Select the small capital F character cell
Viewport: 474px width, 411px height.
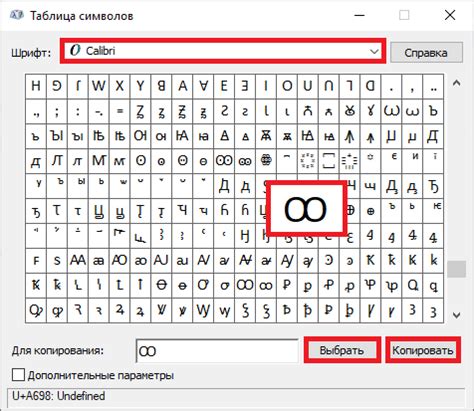36,260
